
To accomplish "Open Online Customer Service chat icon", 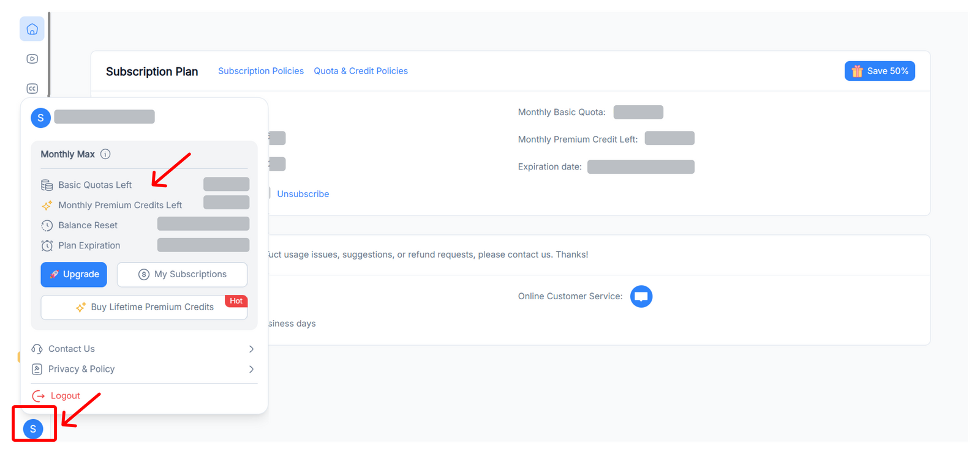I will pos(641,297).
